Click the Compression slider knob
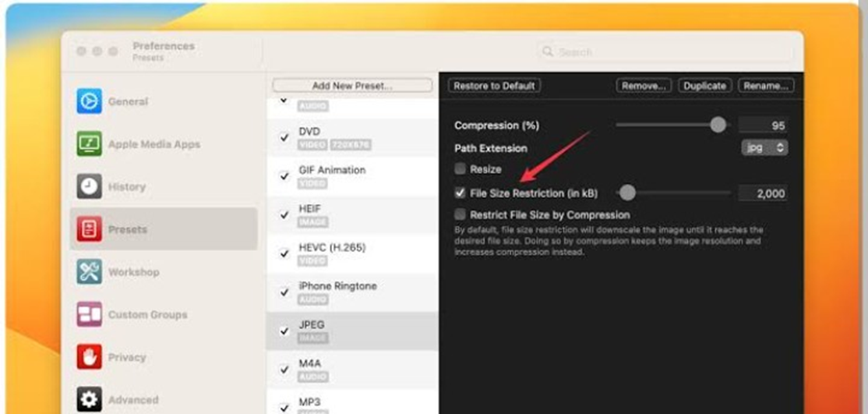 pos(718,125)
